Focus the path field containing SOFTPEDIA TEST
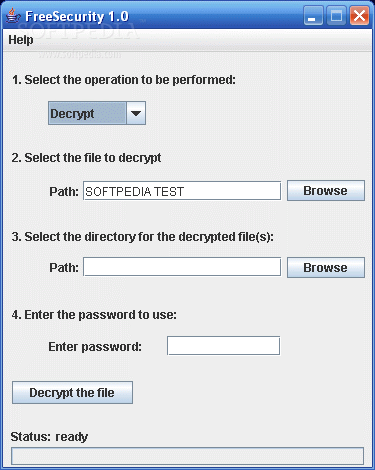 pos(182,191)
